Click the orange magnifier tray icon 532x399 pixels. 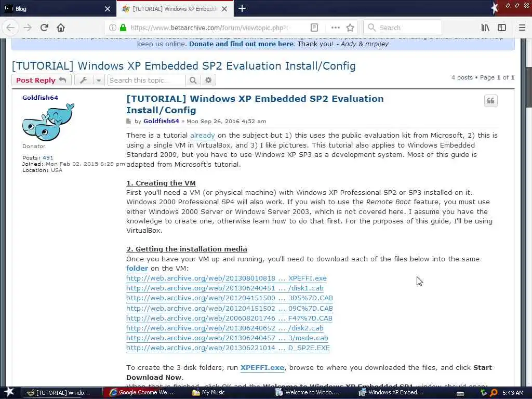point(494,393)
